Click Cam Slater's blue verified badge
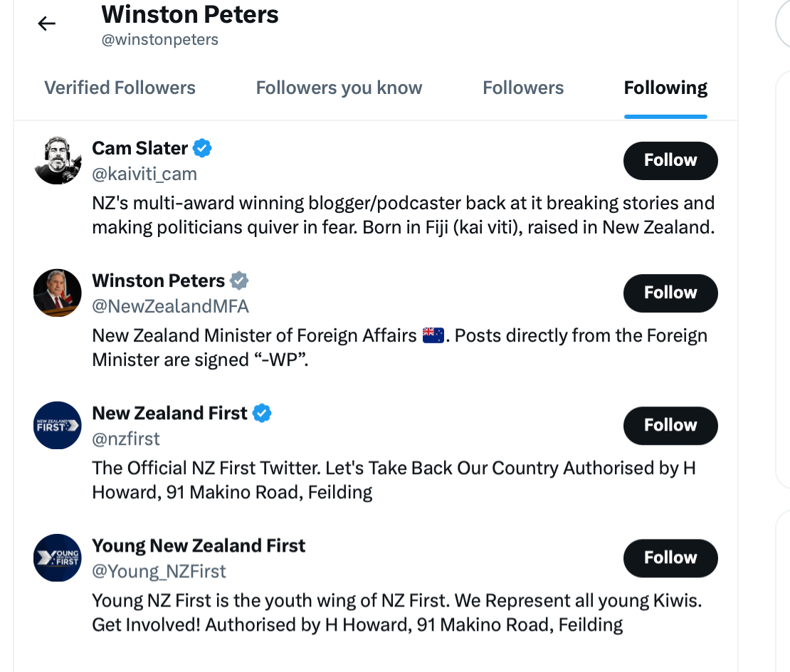The height and width of the screenshot is (672, 790). [x=203, y=148]
